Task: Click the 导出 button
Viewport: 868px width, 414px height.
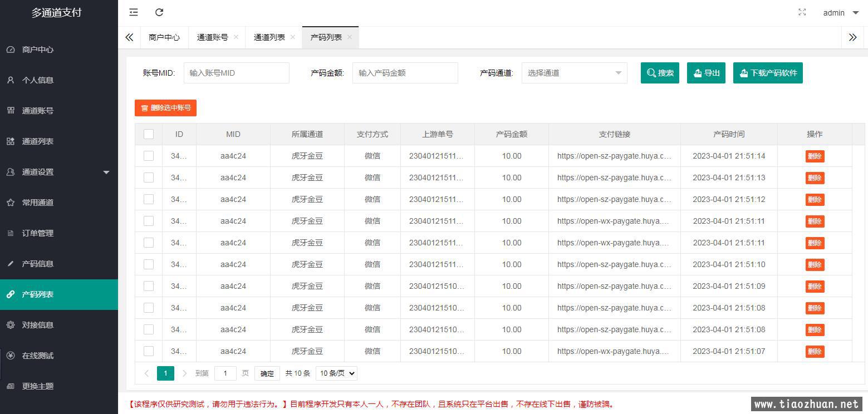Action: [x=706, y=73]
